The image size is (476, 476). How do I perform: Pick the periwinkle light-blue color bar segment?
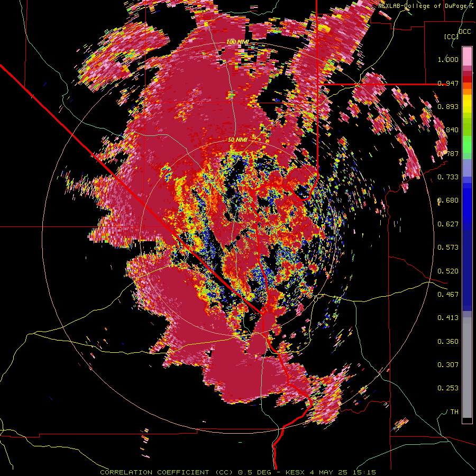[467, 168]
